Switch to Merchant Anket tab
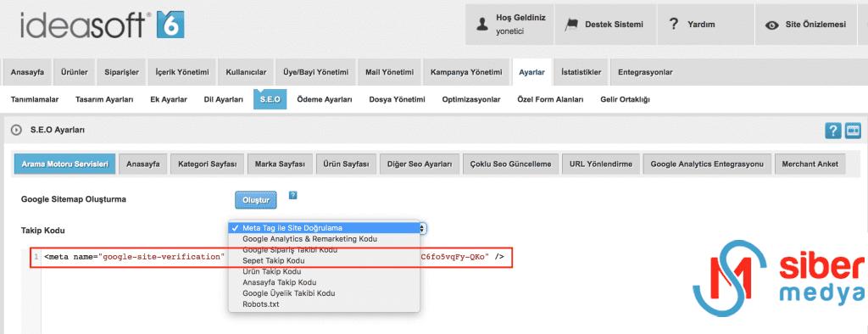This screenshot has width=868, height=334. tap(810, 164)
